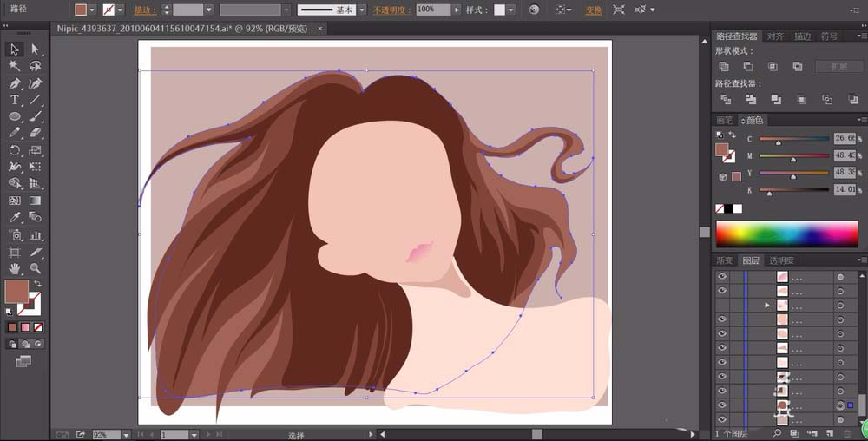This screenshot has height=441, width=868.
Task: Select the Type tool
Action: [x=15, y=101]
